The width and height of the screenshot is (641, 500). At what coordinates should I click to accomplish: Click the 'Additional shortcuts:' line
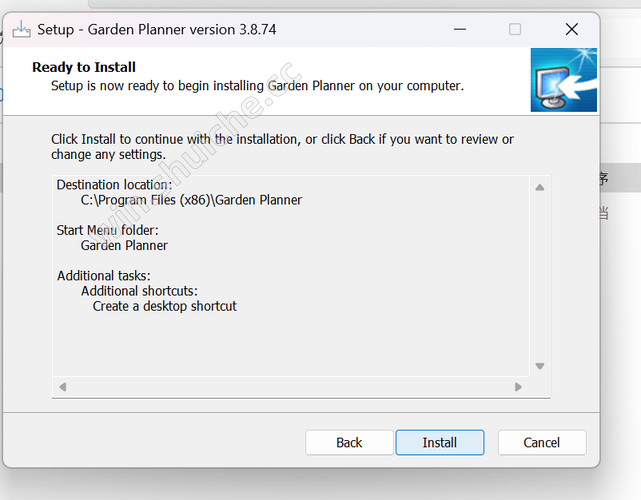pyautogui.click(x=139, y=291)
